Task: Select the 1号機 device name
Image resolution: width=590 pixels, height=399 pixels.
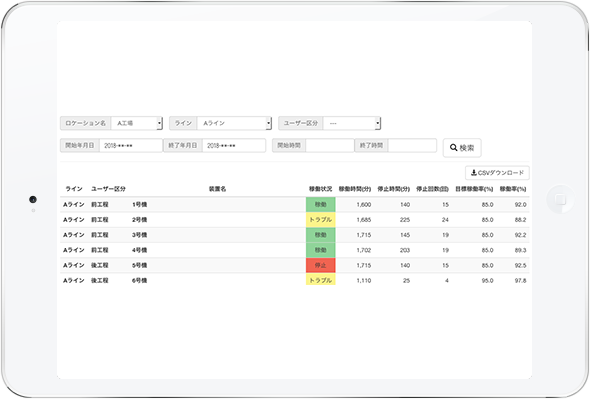Action: [140, 205]
